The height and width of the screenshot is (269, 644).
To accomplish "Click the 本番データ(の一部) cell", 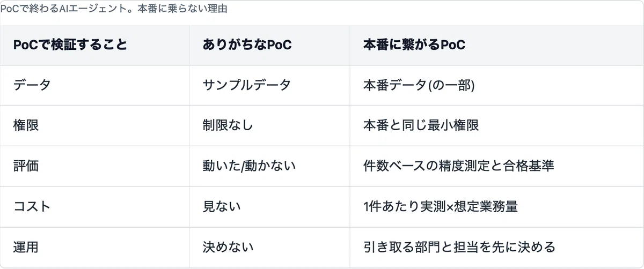I will (419, 85).
